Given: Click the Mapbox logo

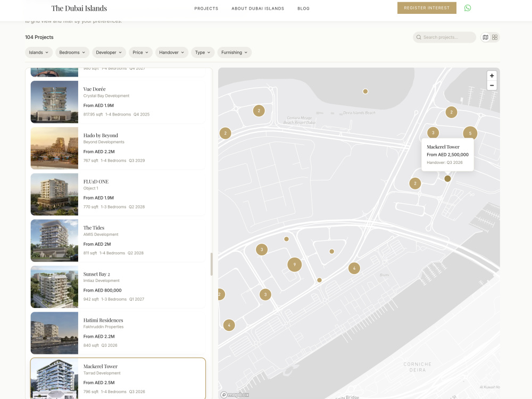Looking at the screenshot, I should [x=235, y=395].
